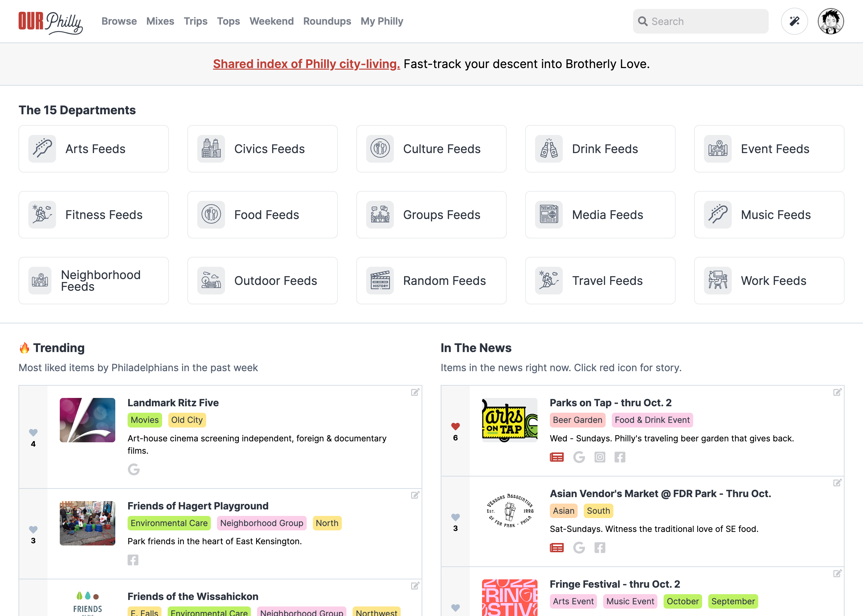Open the Random Feeds clapperboard icon
863x616 pixels.
pos(380,281)
